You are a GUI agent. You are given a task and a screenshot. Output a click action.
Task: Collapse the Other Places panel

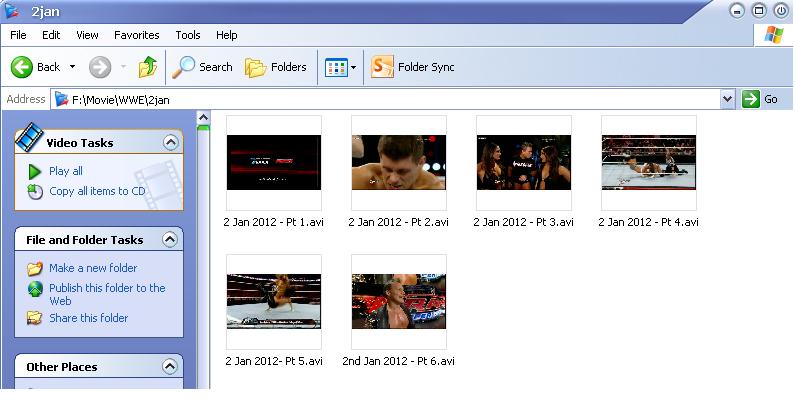point(170,366)
